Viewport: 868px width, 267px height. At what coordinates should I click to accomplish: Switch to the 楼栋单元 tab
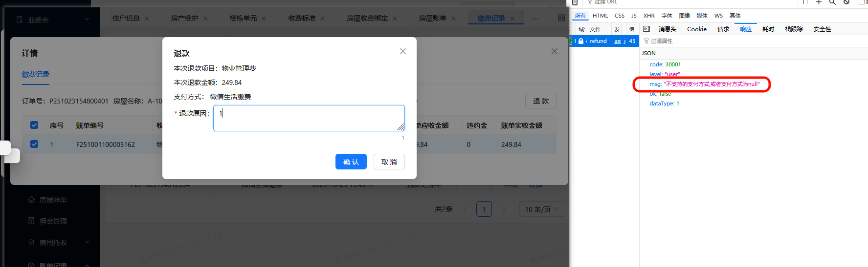pos(243,18)
